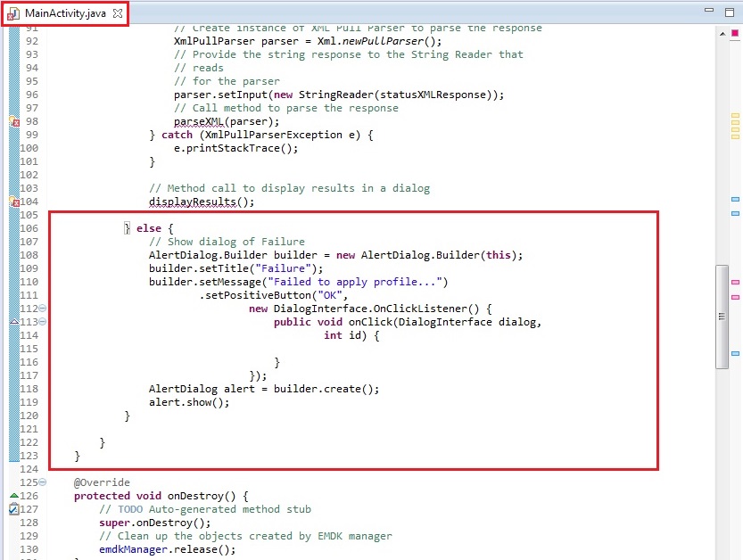Jump to the first yellow warning in overview ruler

[x=735, y=115]
